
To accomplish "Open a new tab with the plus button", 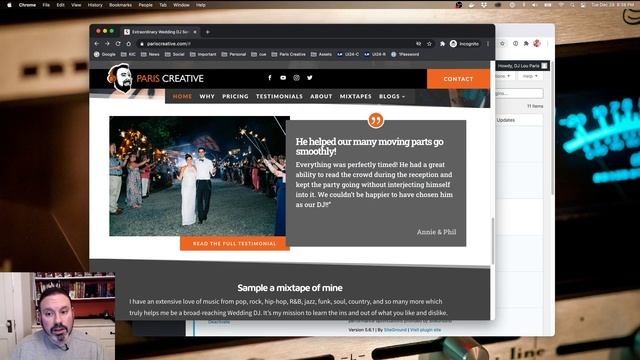I will point(208,32).
